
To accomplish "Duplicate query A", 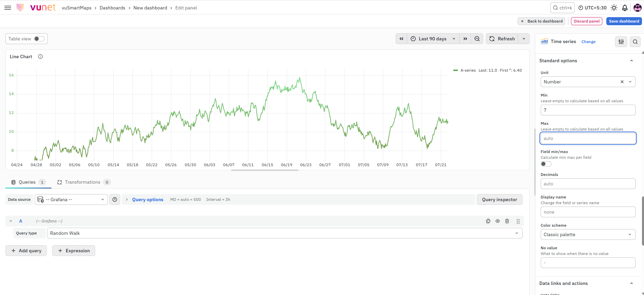I will tap(488, 221).
